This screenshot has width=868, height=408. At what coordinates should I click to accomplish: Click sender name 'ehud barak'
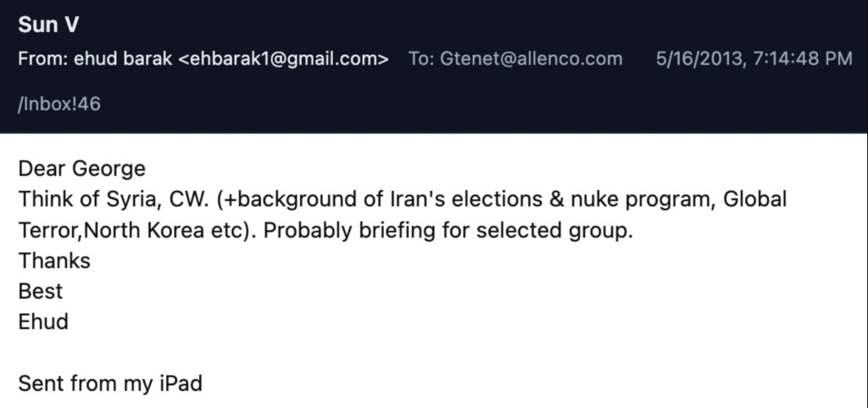pyautogui.click(x=118, y=59)
